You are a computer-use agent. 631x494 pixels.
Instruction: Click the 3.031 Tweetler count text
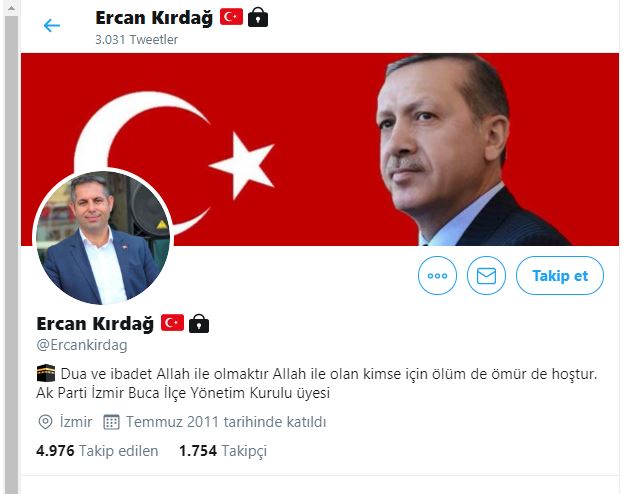coord(136,39)
